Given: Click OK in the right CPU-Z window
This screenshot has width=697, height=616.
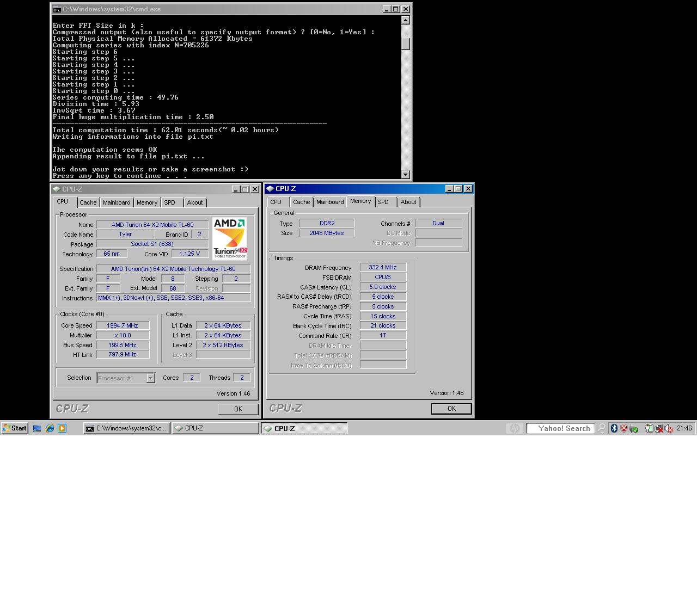Looking at the screenshot, I should [x=451, y=409].
